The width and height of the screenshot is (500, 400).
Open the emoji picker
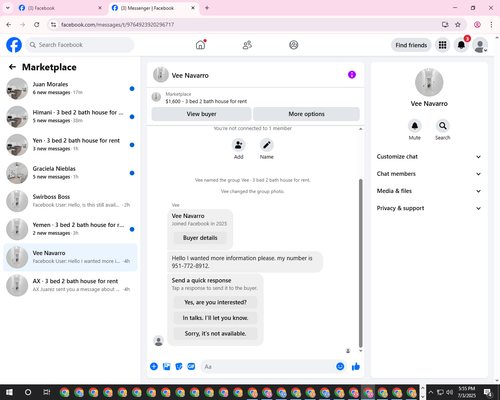[340, 366]
